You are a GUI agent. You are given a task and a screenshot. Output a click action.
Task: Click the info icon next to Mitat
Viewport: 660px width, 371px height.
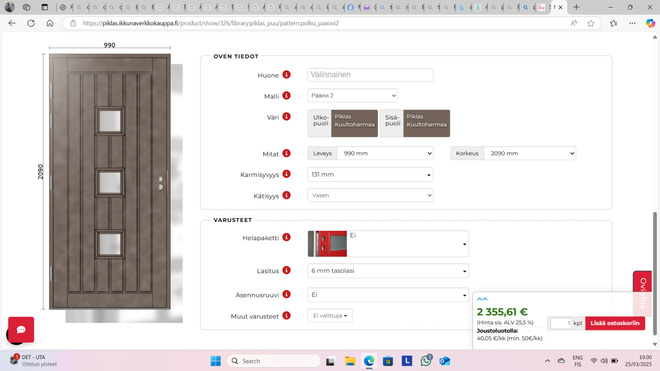coord(287,153)
